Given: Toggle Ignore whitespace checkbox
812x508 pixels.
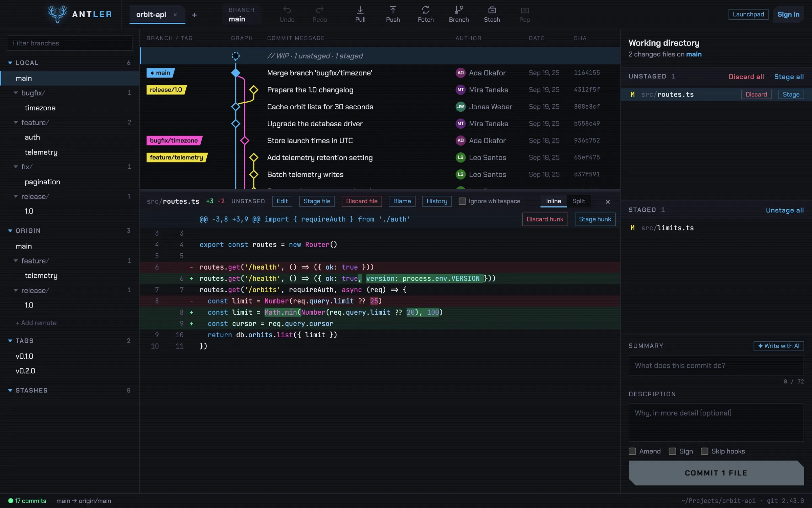Looking at the screenshot, I should pyautogui.click(x=462, y=201).
